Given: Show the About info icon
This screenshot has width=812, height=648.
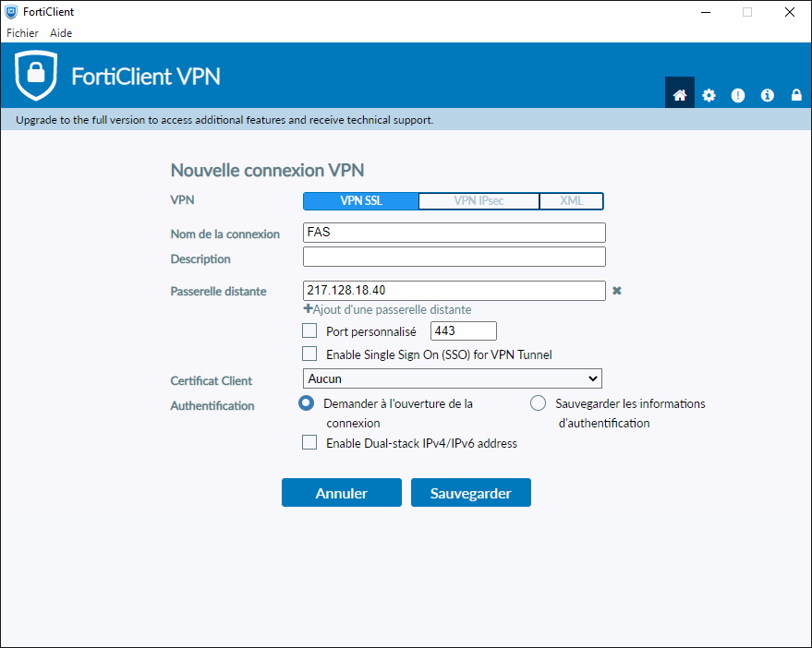Looking at the screenshot, I should pyautogui.click(x=767, y=95).
